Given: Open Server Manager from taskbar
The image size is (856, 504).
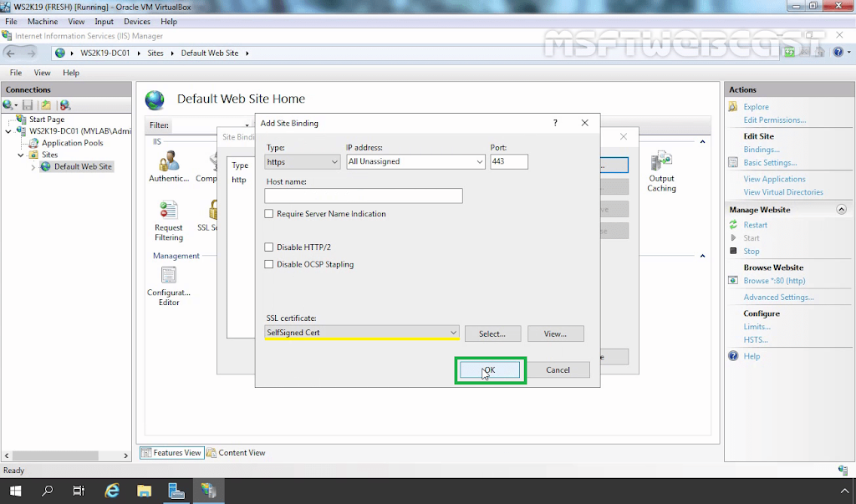Looking at the screenshot, I should (176, 491).
